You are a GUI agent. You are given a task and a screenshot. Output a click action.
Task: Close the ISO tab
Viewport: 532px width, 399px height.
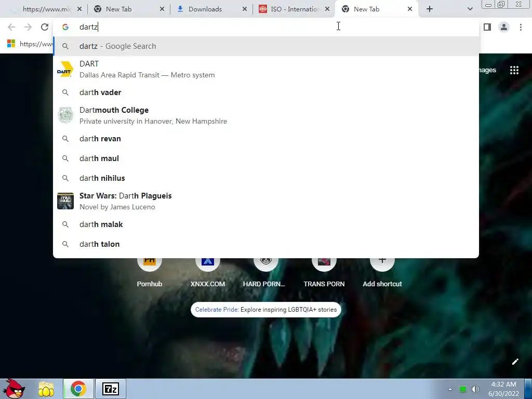[327, 9]
